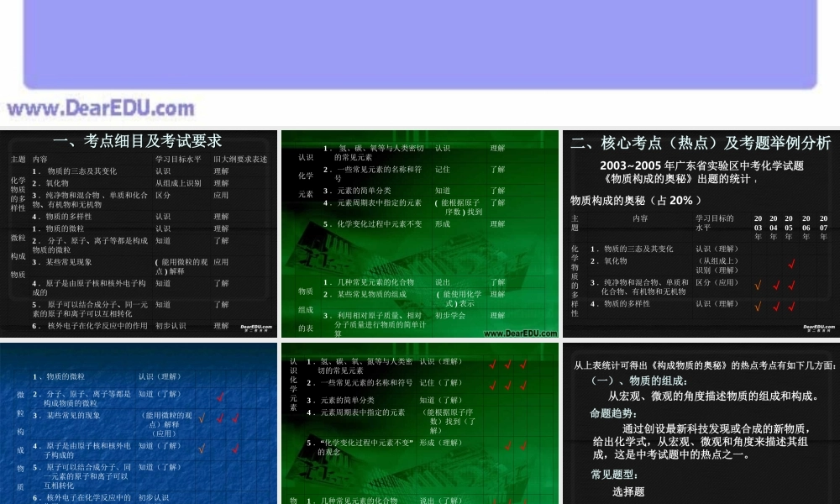Select the 记住 cell in upper green slide
This screenshot has width=840, height=504.
tap(443, 169)
